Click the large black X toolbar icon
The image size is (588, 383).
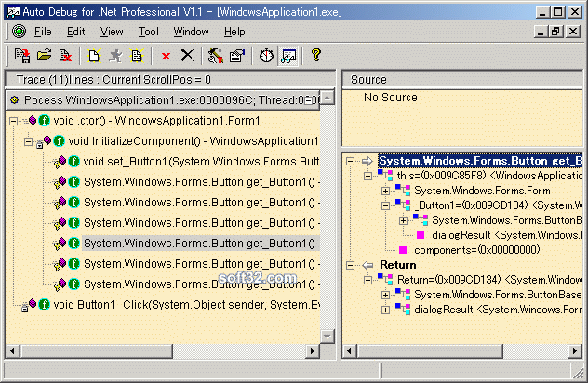click(187, 56)
